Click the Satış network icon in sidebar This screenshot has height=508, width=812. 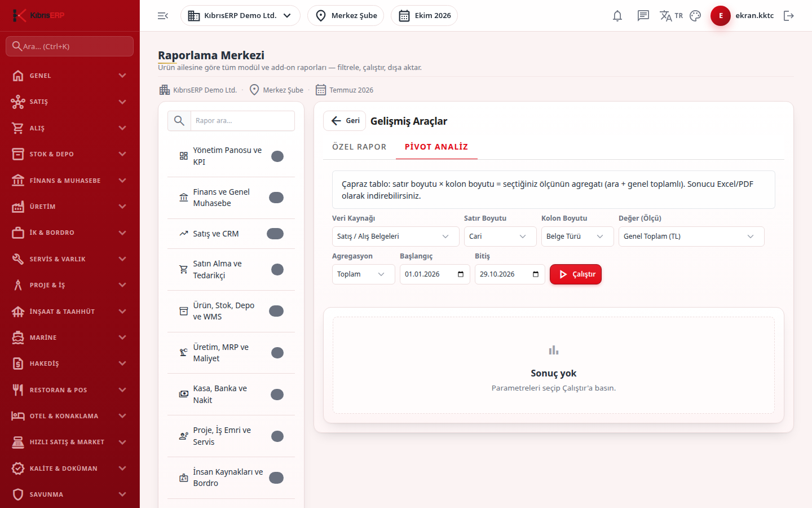coord(18,102)
